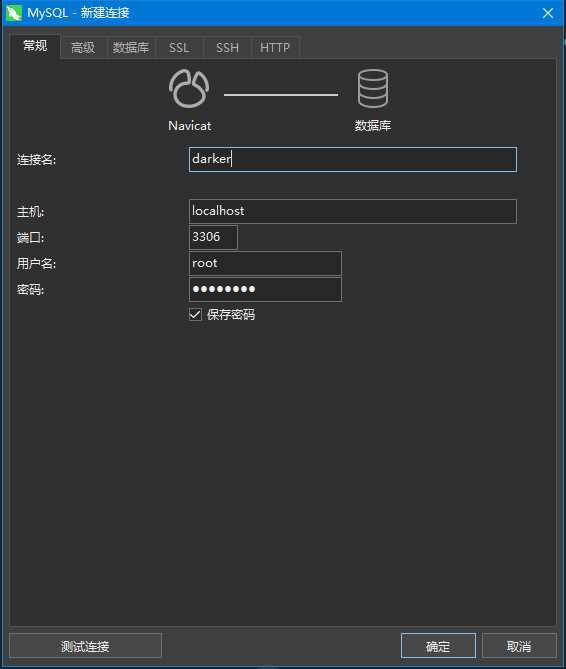Click the 端口 label
Screen dimensions: 566x669
click(x=30, y=238)
